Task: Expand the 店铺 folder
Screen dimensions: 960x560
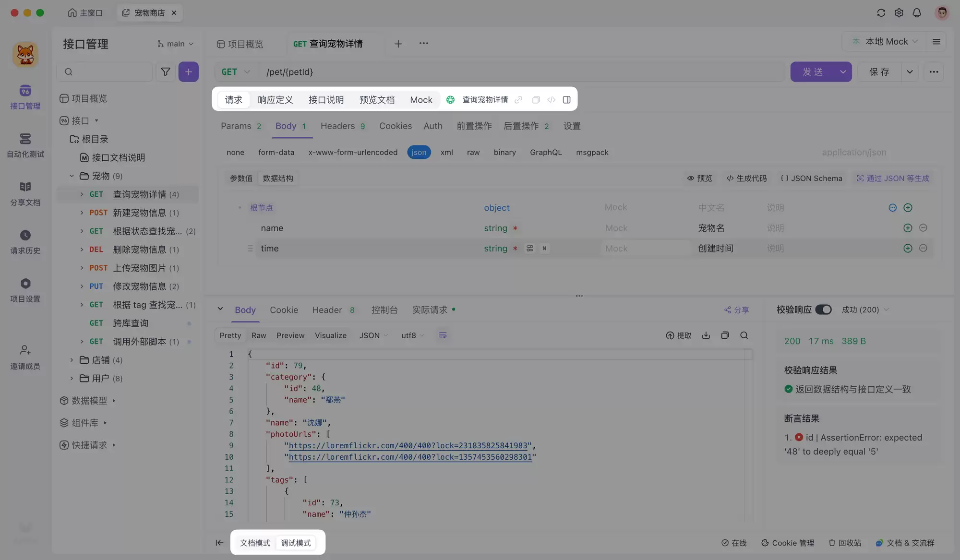Action: [72, 360]
